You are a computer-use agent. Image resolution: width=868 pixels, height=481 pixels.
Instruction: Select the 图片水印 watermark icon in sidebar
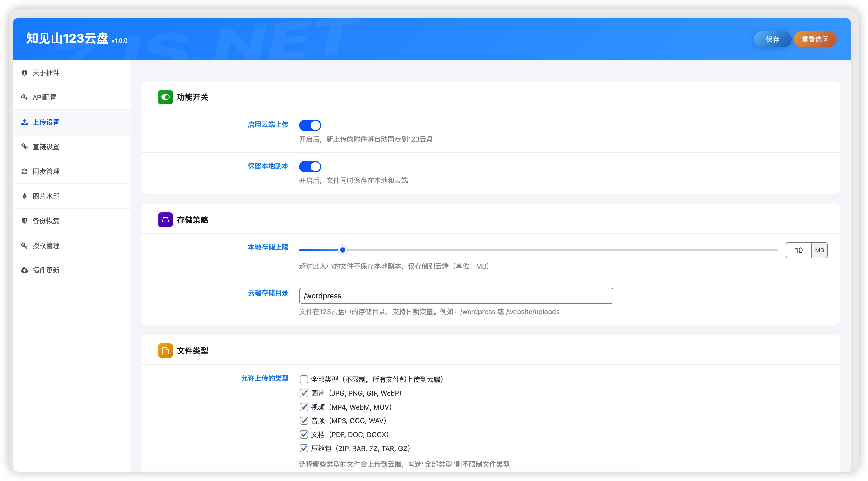click(x=24, y=196)
